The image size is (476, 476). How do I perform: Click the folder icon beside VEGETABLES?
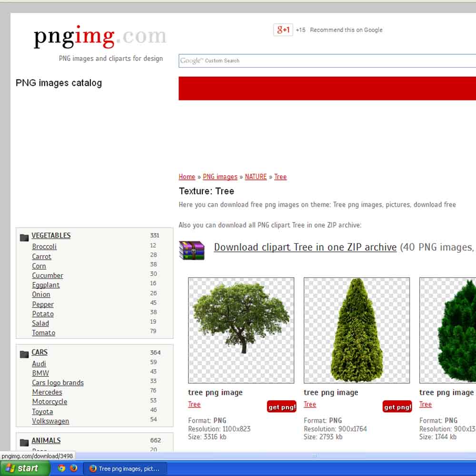(24, 237)
